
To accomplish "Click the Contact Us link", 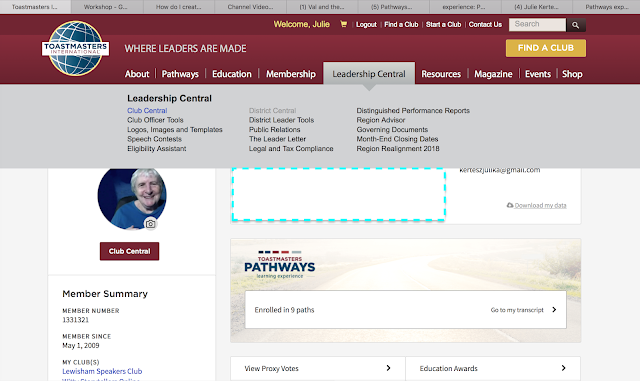I will click(485, 25).
